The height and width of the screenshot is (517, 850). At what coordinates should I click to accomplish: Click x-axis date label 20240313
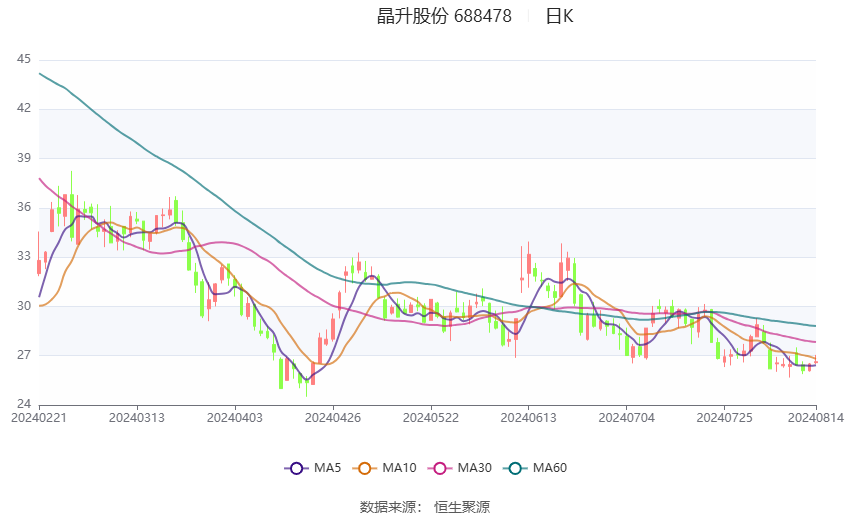[x=137, y=418]
